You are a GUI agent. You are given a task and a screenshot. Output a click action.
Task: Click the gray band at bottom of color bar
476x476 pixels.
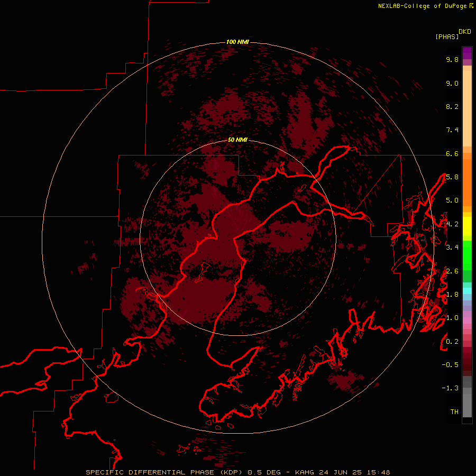click(467, 405)
